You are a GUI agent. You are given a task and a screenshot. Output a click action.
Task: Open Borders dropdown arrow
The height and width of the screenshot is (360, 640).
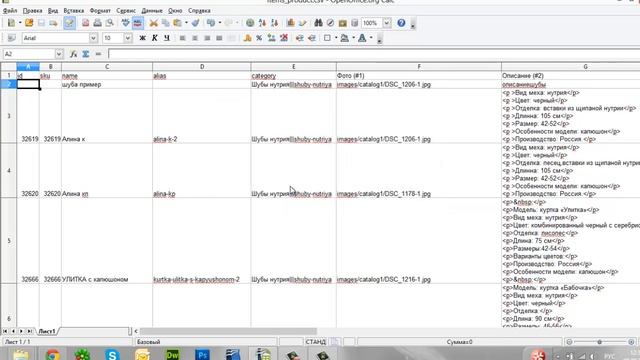point(336,38)
